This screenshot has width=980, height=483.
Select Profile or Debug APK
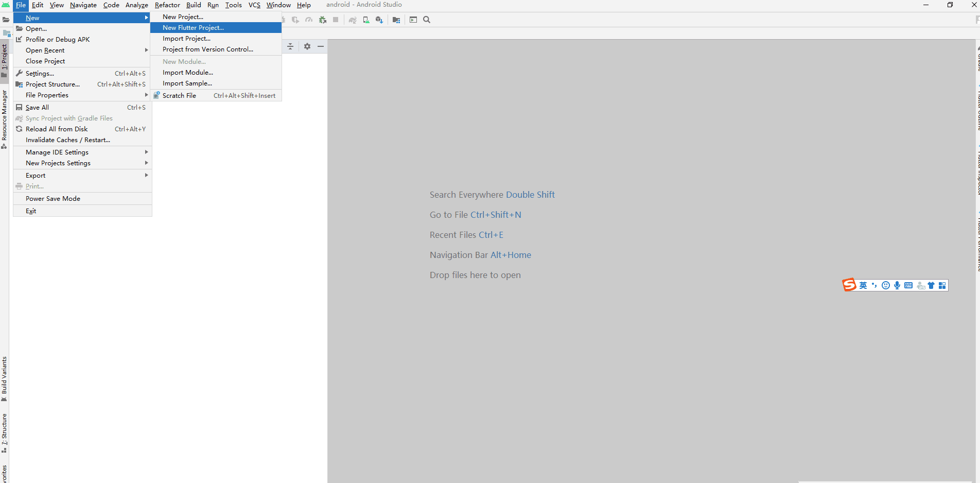[x=82, y=40]
